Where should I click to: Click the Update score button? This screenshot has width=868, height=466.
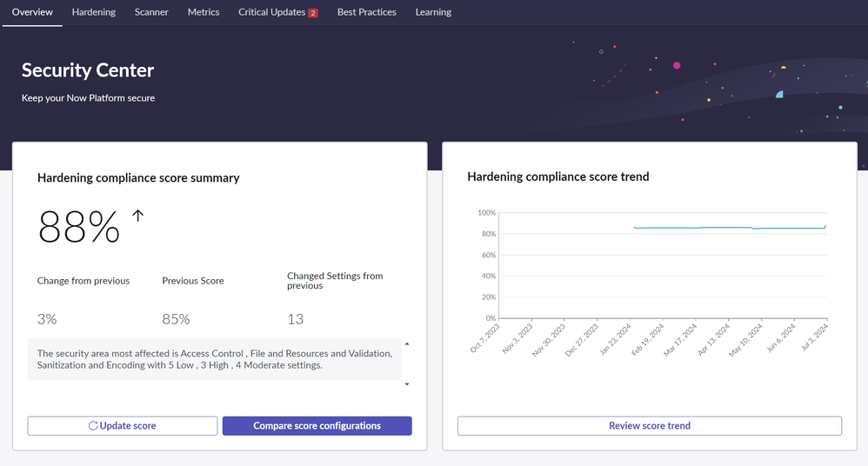[123, 426]
